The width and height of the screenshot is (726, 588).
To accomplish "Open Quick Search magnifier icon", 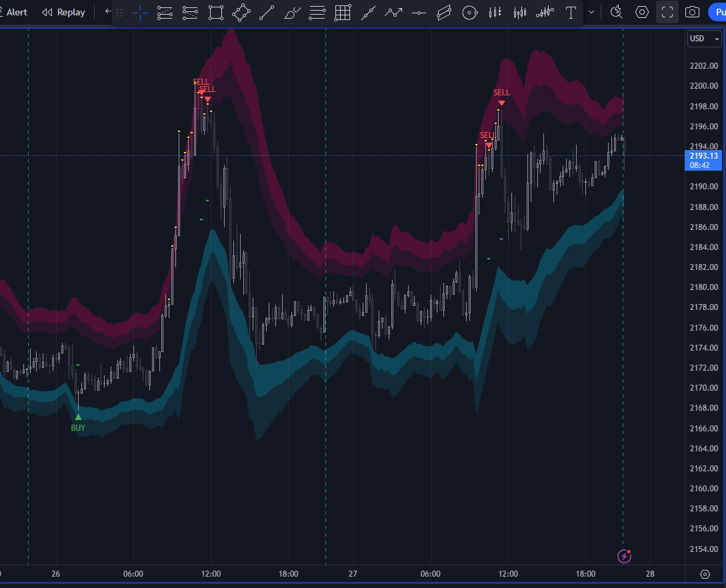I will [x=617, y=12].
